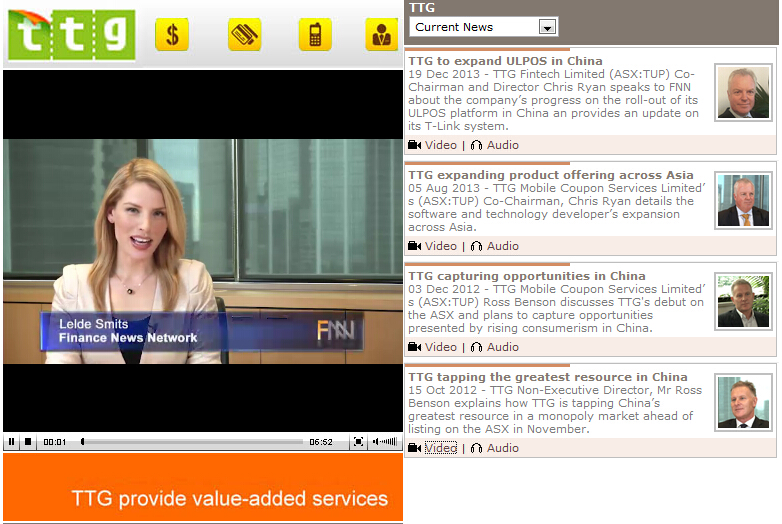Click the headphones icon in product offering story
This screenshot has width=782, height=524.
(476, 246)
